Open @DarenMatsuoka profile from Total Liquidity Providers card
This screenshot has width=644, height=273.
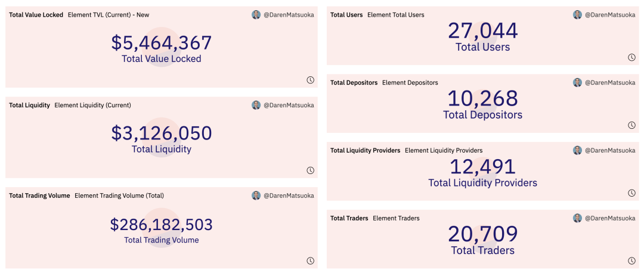(610, 151)
